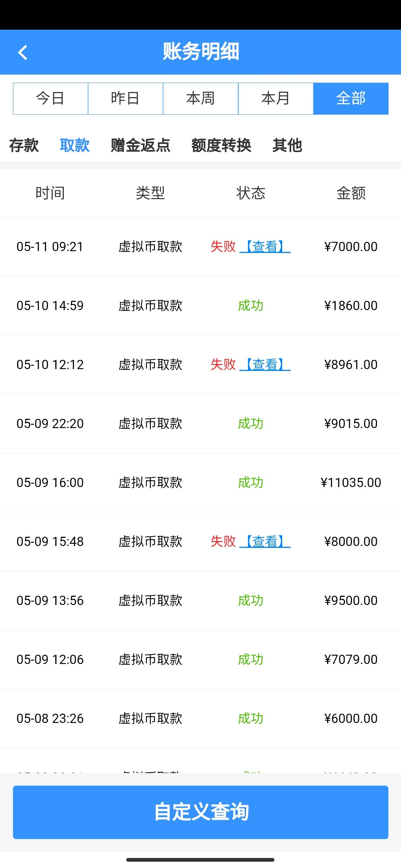Tap the ¥11035.00 withdrawal record

coord(200,482)
